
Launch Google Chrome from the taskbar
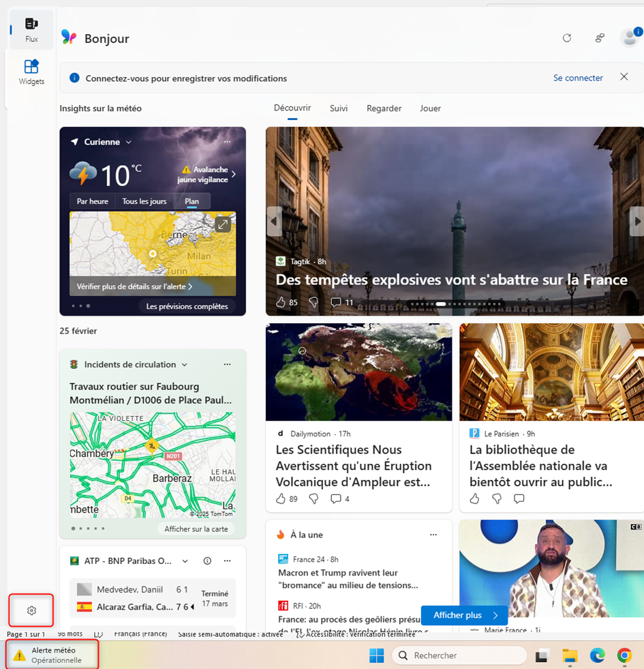pyautogui.click(x=625, y=656)
